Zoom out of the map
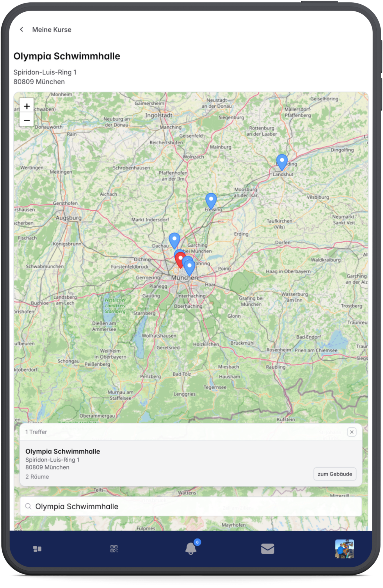383x588 pixels. pyautogui.click(x=27, y=120)
